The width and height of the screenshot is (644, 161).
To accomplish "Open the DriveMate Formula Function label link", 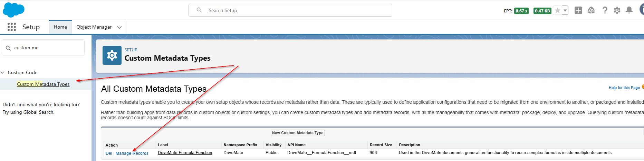I will point(185,153).
